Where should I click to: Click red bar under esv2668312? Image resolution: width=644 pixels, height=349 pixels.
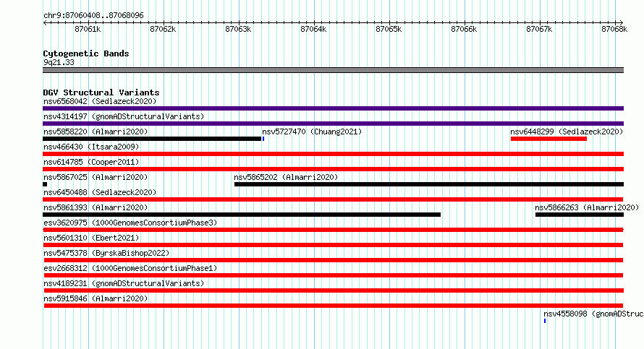pos(334,275)
